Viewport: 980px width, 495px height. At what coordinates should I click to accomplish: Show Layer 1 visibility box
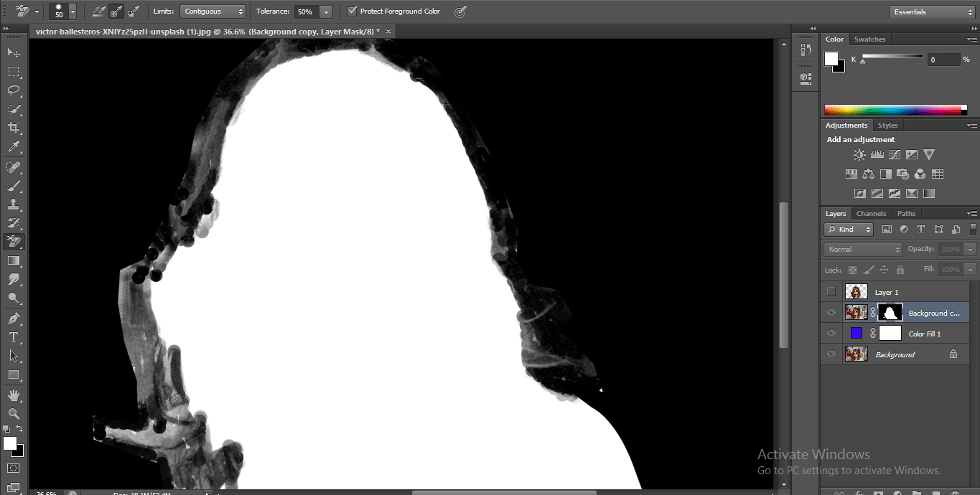point(831,291)
